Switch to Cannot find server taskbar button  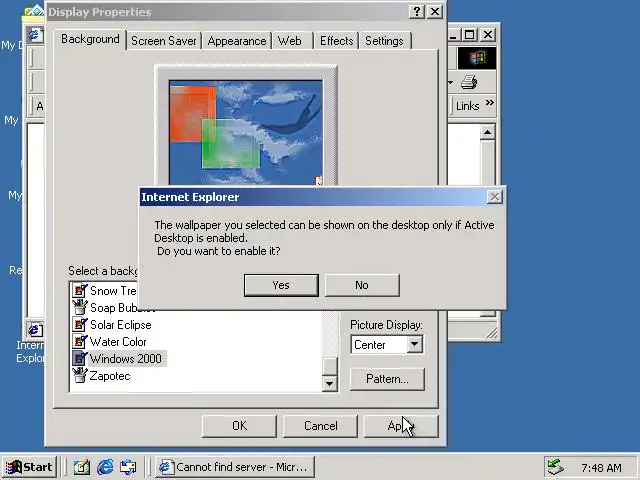pyautogui.click(x=235, y=467)
